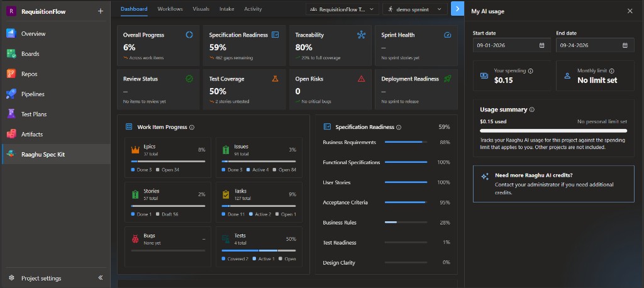Click the Test Readiness row label
The width and height of the screenshot is (644, 288).
click(339, 243)
